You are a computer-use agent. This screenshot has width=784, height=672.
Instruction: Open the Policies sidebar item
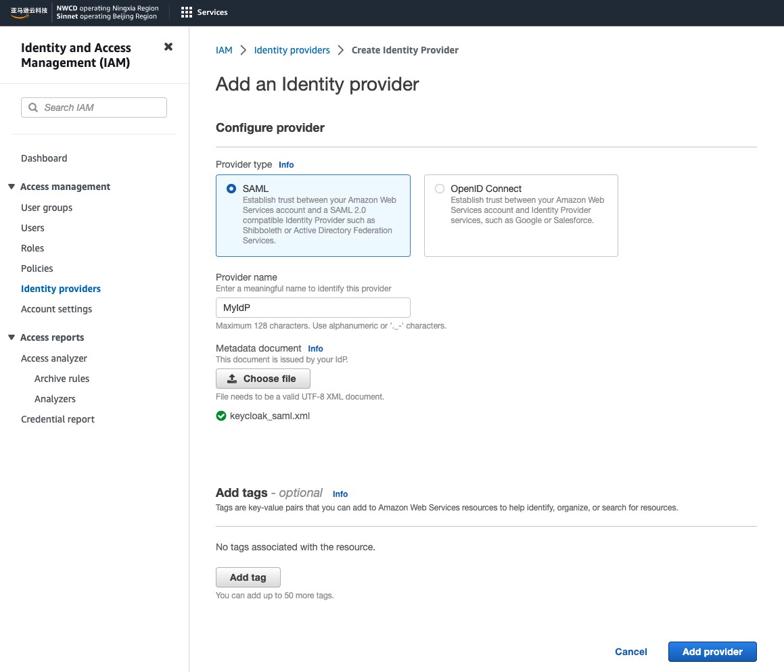(37, 268)
